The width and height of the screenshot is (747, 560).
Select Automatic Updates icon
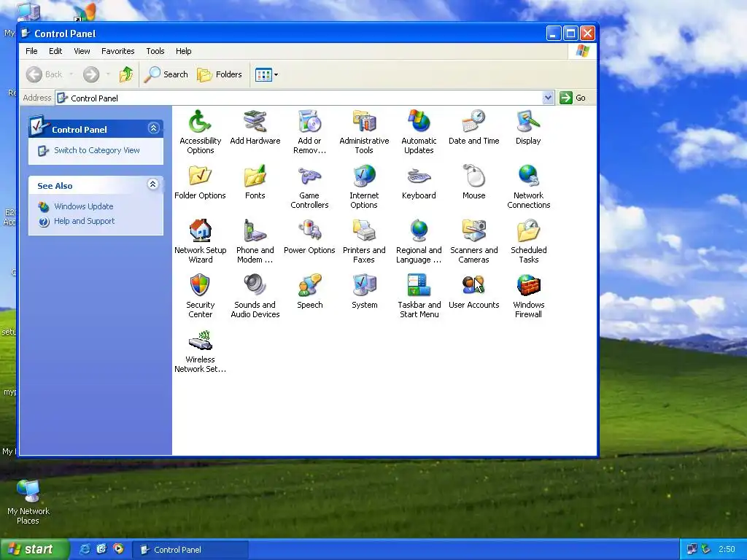pyautogui.click(x=419, y=132)
